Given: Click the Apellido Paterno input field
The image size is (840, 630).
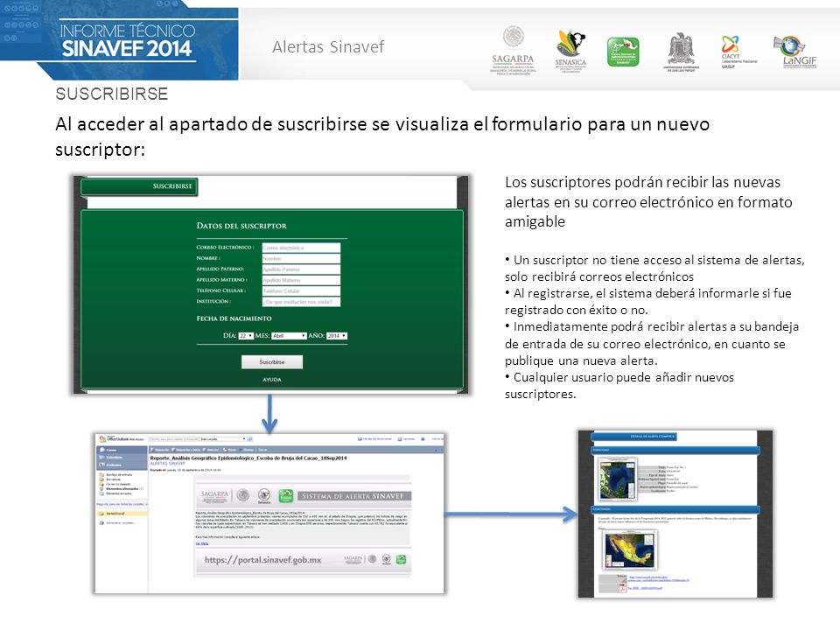Looking at the screenshot, I should 301,269.
